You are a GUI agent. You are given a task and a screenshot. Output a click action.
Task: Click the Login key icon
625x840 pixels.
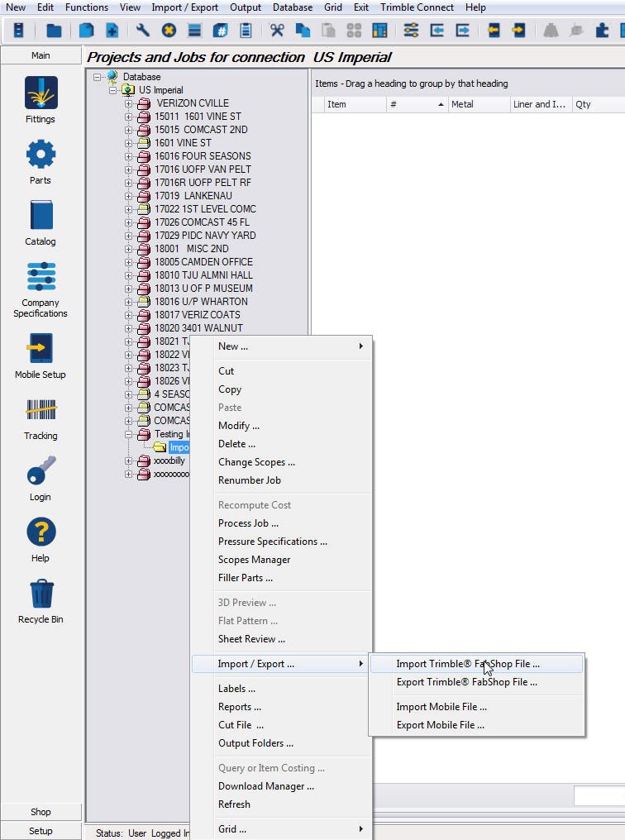pos(41,472)
